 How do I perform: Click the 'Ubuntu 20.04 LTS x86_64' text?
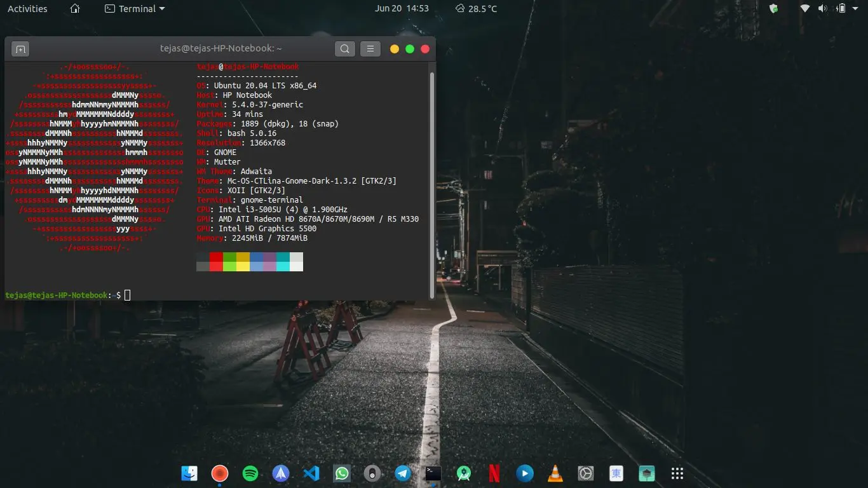pos(265,86)
